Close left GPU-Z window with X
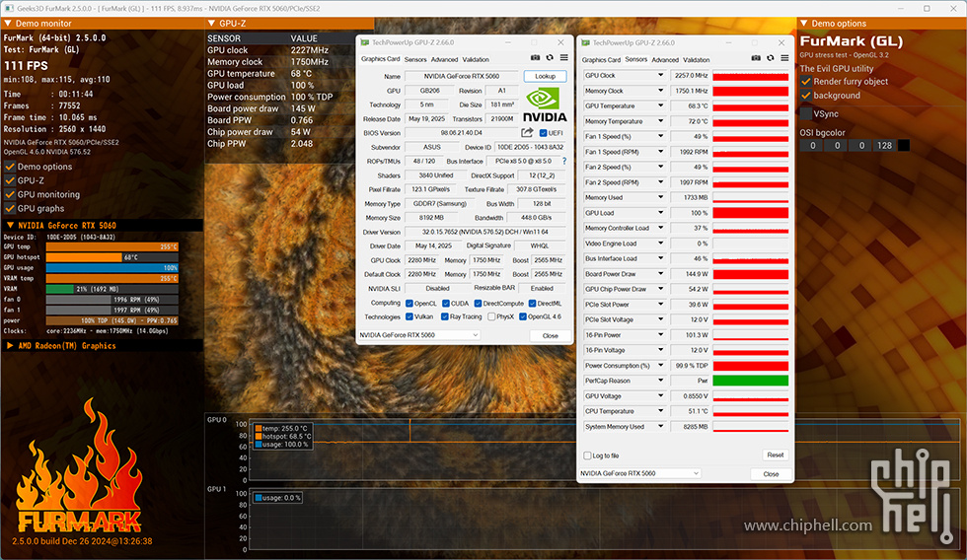Viewport: 967px width, 560px height. click(x=560, y=42)
